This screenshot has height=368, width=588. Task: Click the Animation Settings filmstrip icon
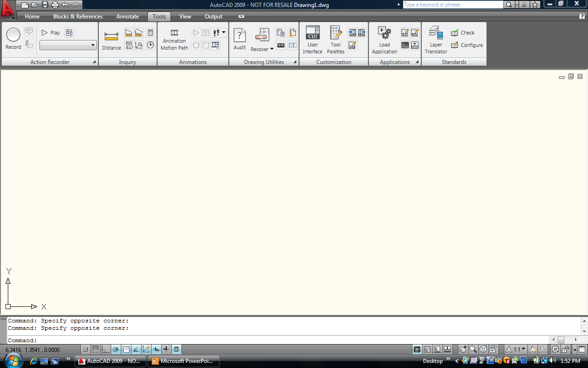coord(216,45)
